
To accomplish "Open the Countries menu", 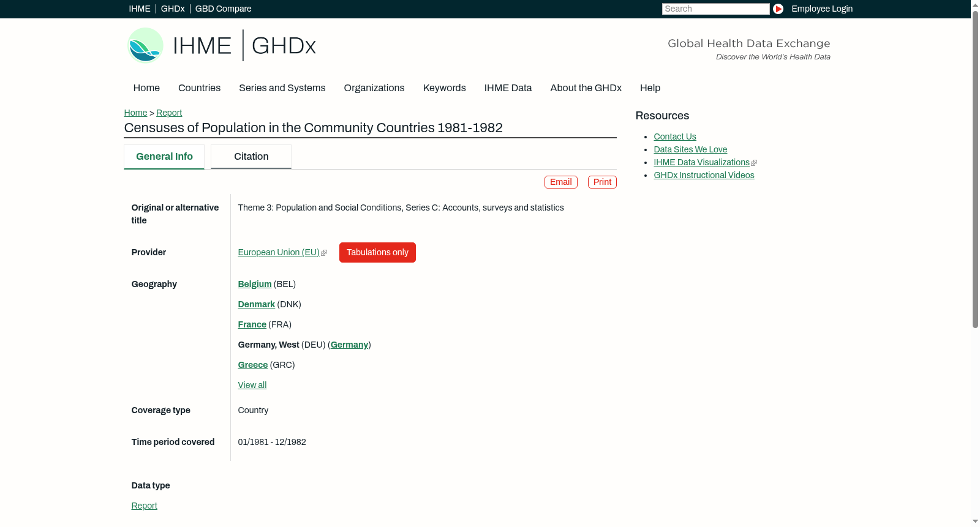I will (x=199, y=88).
